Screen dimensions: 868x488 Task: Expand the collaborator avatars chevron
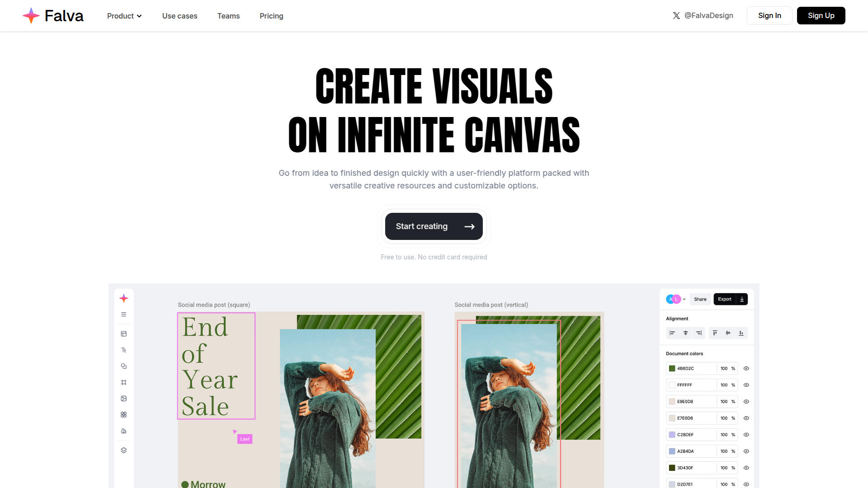684,299
